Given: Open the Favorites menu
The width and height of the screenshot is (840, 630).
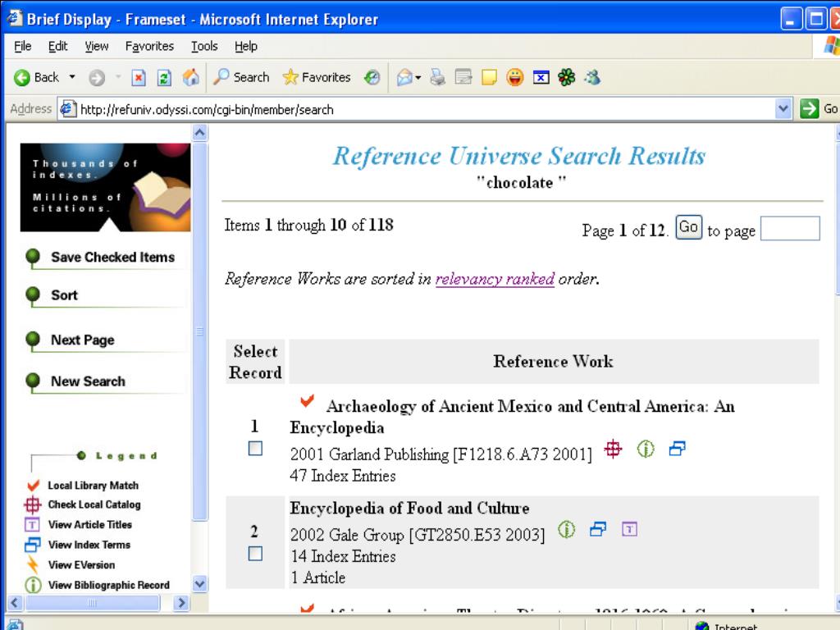Looking at the screenshot, I should click(149, 47).
